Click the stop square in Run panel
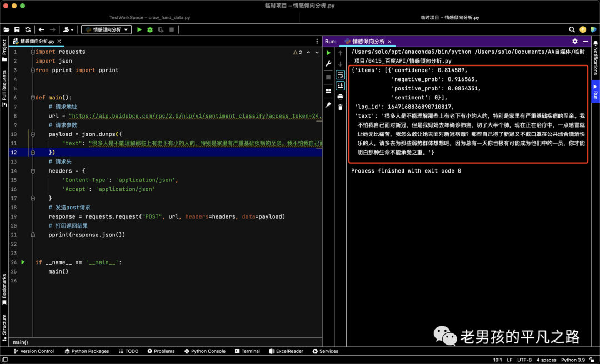This screenshot has height=364, width=600. 328,77
